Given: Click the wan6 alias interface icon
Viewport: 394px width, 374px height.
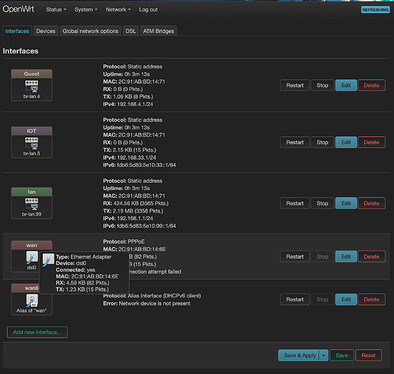Looking at the screenshot, I should coord(32,300).
